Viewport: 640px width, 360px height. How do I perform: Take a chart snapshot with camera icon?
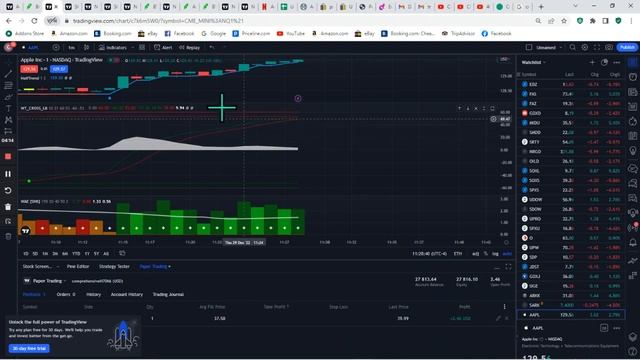(x=609, y=48)
